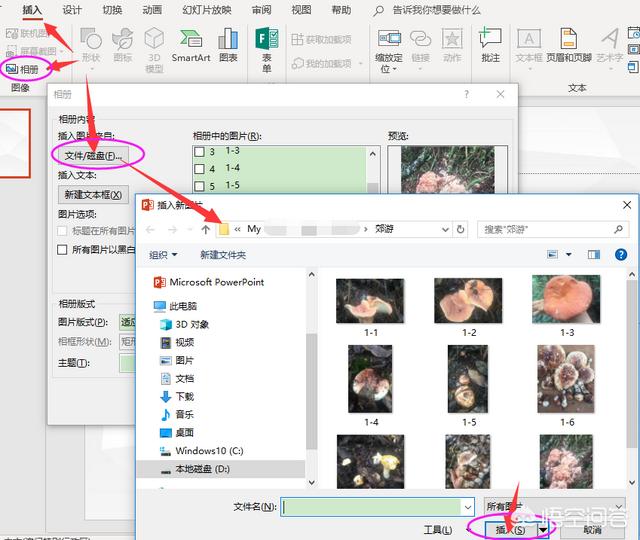Viewport: 640px width, 540px height.
Task: Open 我的加载项 add-ins
Action: pos(327,64)
